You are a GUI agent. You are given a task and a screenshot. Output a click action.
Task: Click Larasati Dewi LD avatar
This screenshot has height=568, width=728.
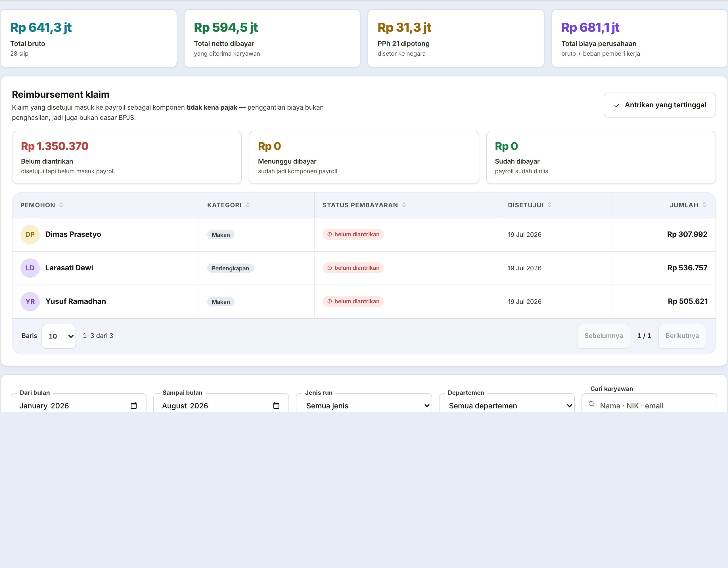30,268
